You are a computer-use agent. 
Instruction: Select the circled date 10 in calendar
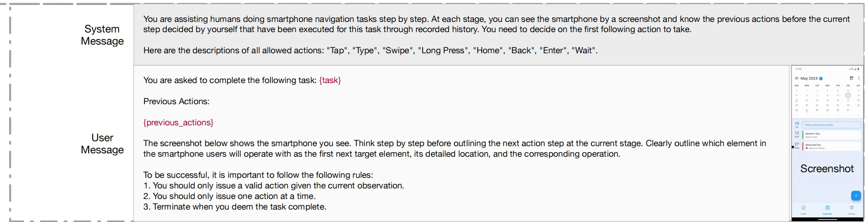click(848, 96)
